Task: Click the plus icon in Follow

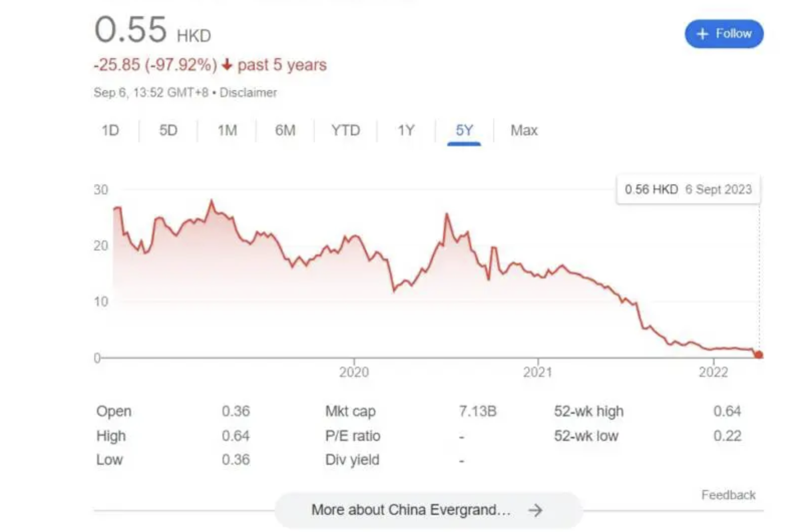Action: click(x=703, y=34)
